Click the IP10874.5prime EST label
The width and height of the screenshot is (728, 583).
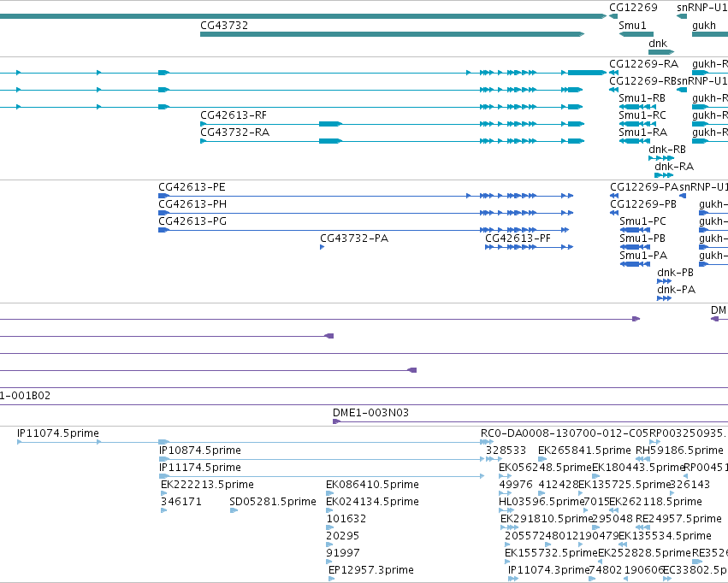point(199,450)
